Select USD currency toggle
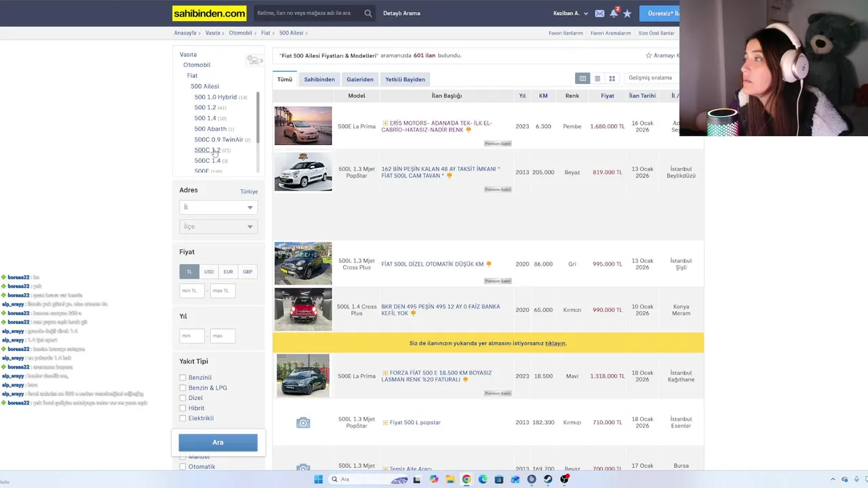The height and width of the screenshot is (488, 868). tap(209, 272)
